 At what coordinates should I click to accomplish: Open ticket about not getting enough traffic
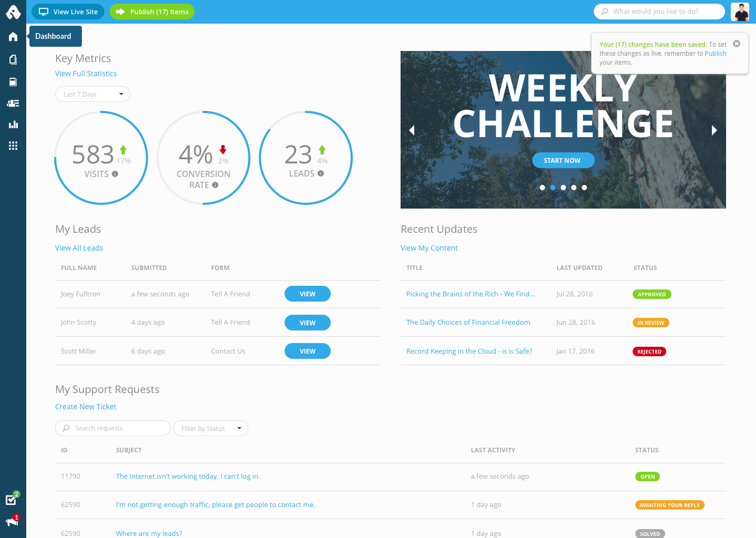point(215,504)
